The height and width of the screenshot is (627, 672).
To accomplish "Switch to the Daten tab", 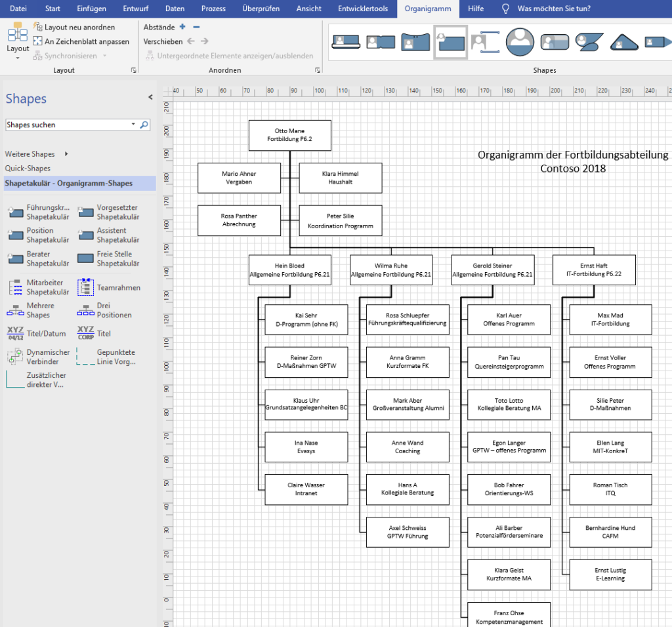I will tap(175, 9).
